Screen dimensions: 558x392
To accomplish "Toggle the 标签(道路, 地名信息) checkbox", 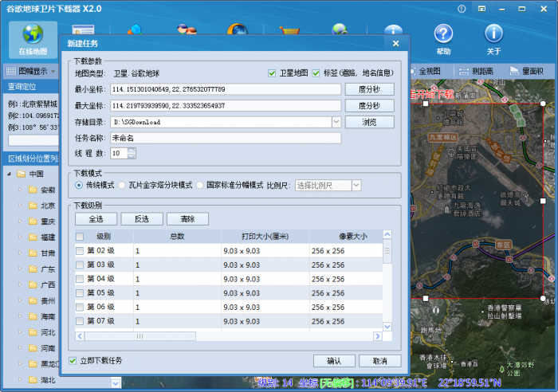I will tap(316, 73).
